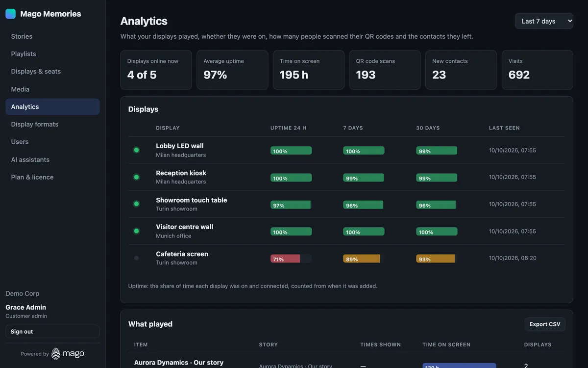Click the green status dot for Lobby LED wall
This screenshot has height=368, width=588.
[x=136, y=150]
